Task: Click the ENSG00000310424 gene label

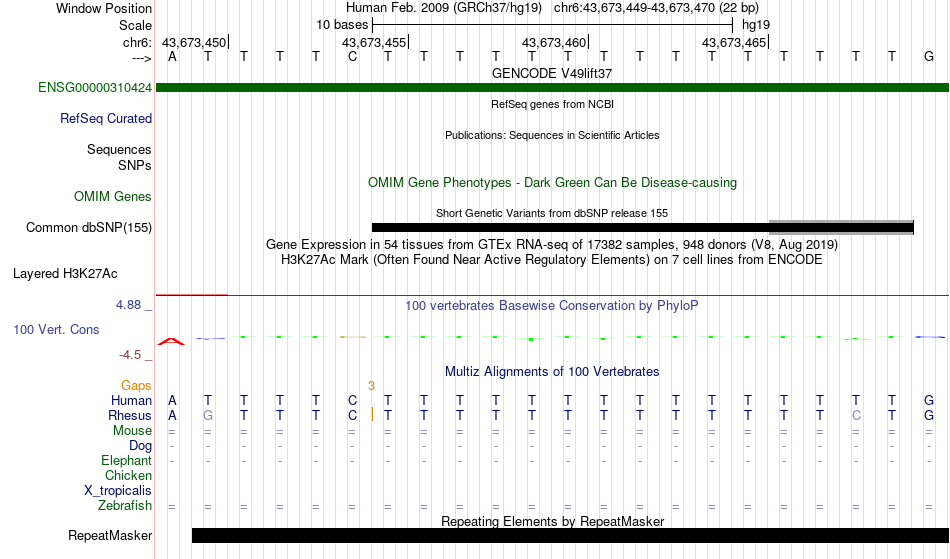Action: [x=95, y=88]
